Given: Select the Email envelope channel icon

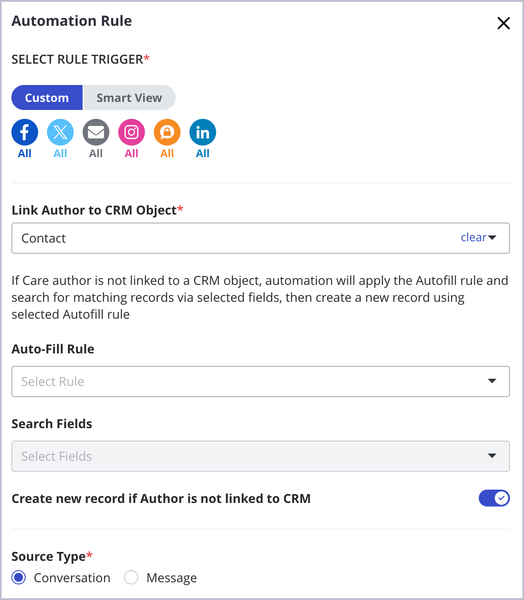Looking at the screenshot, I should pyautogui.click(x=96, y=132).
